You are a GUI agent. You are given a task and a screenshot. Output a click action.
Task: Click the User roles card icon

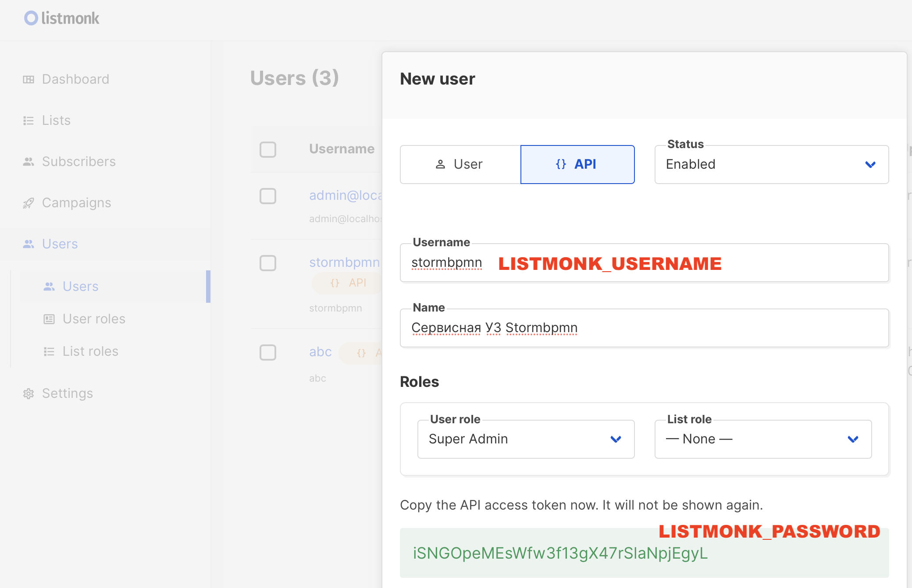coord(49,319)
